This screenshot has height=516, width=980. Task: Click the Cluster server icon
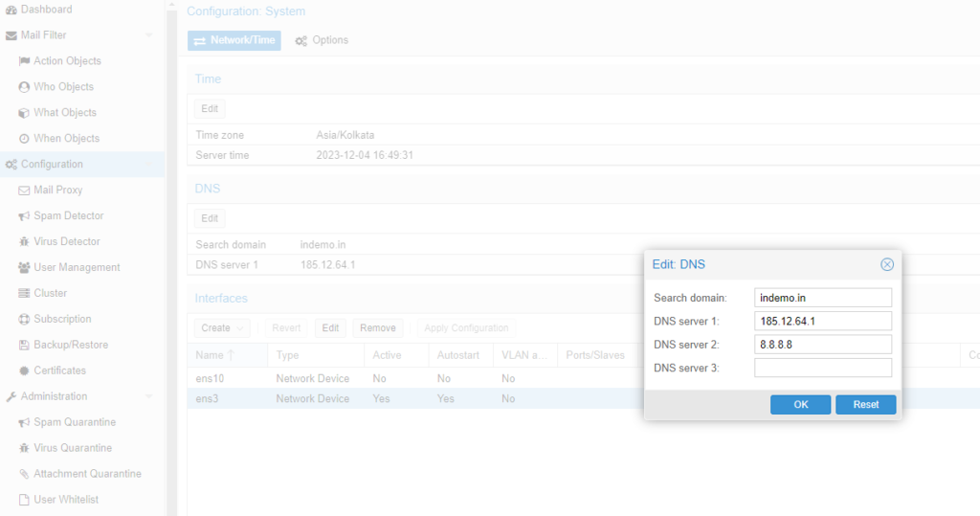[24, 293]
